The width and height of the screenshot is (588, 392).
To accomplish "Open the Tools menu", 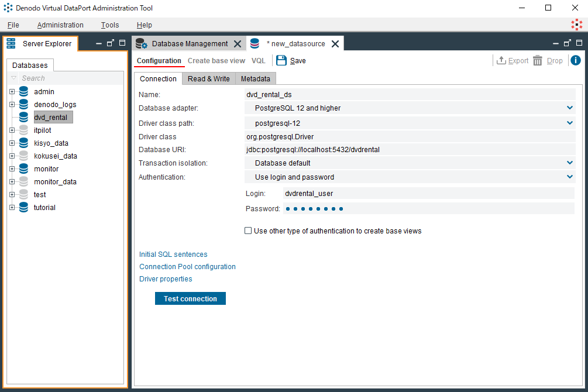I will 110,25.
